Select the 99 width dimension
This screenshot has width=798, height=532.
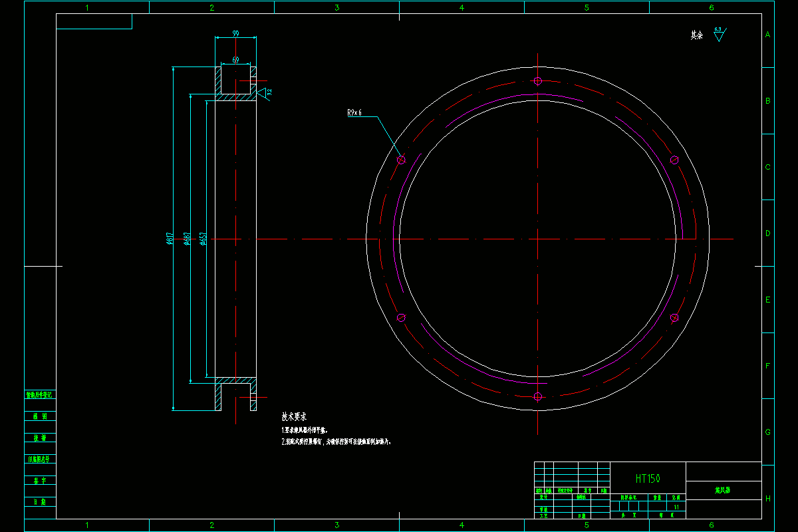(x=236, y=33)
